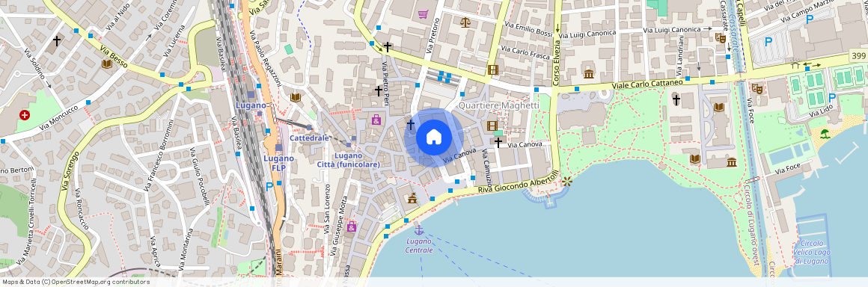Select the red hospital cross icon
This screenshot has height=287, width=868.
[x=25, y=115]
